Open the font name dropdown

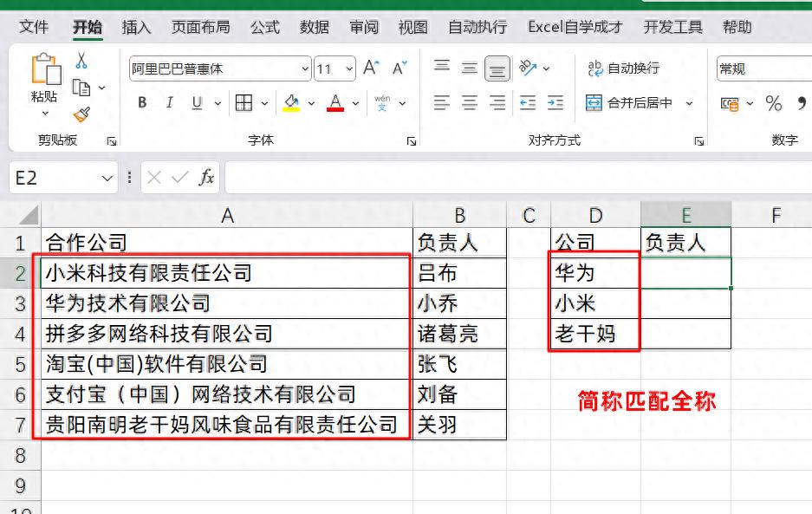(x=305, y=68)
